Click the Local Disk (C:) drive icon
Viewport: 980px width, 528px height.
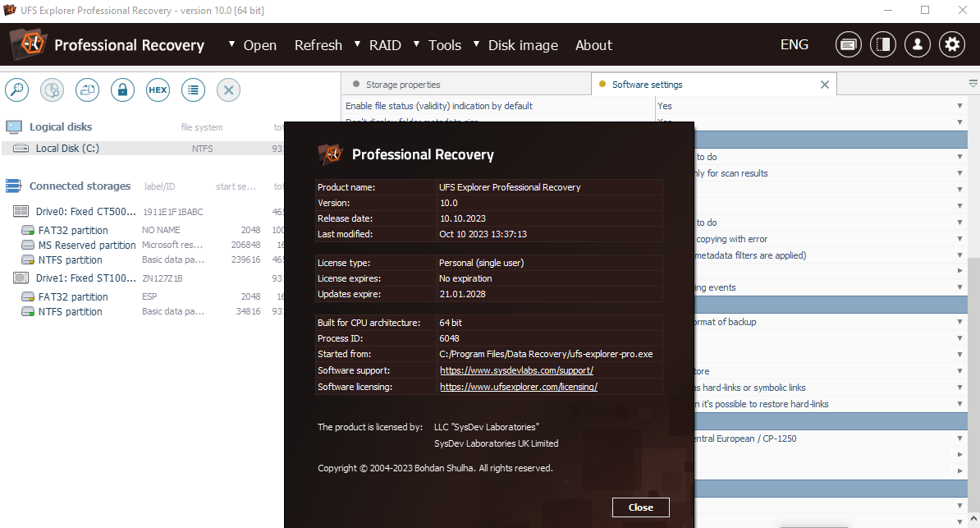click(x=21, y=149)
